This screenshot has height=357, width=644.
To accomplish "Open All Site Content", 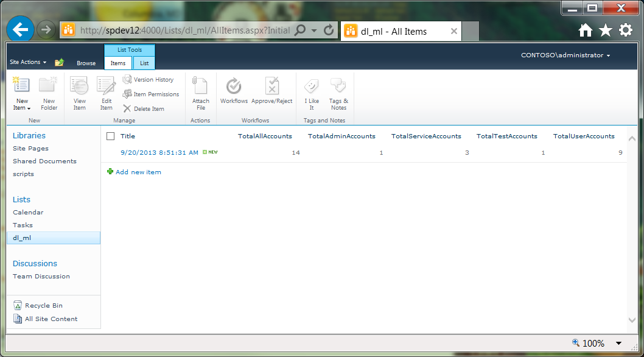I will pyautogui.click(x=45, y=319).
